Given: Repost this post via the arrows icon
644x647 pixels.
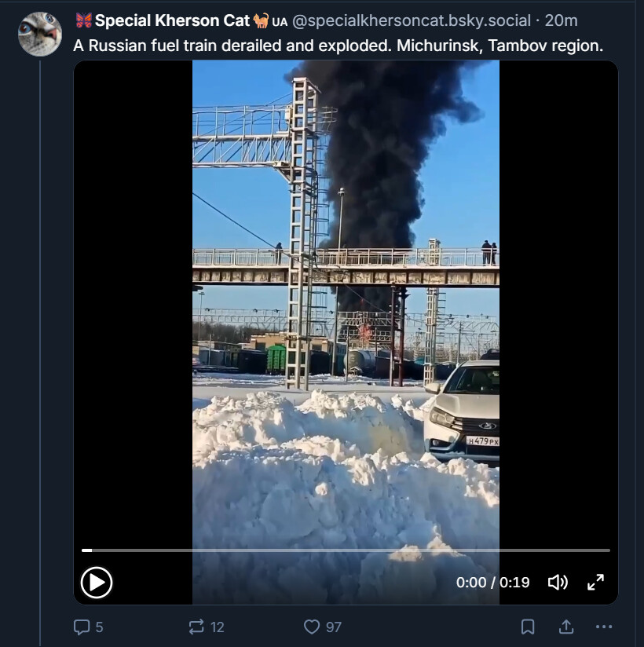Looking at the screenshot, I should pyautogui.click(x=196, y=627).
